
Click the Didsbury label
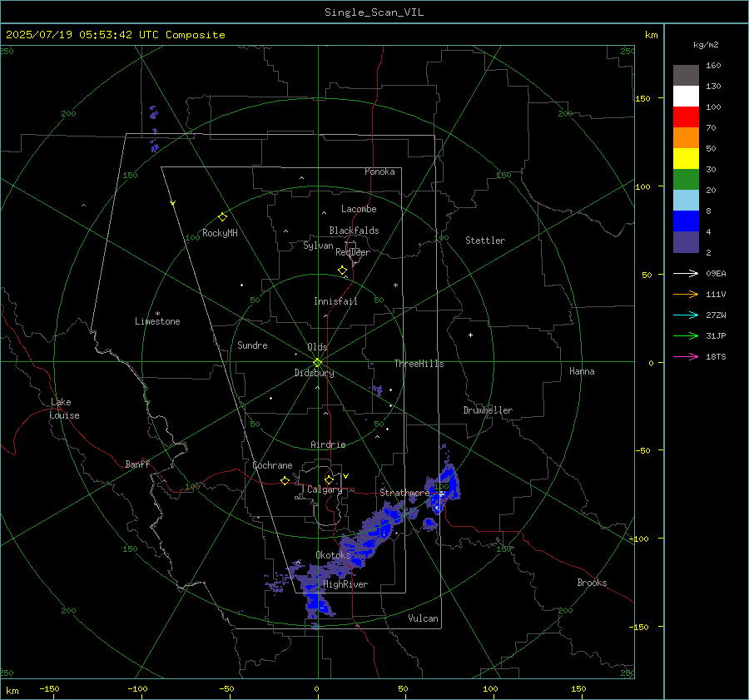point(314,373)
